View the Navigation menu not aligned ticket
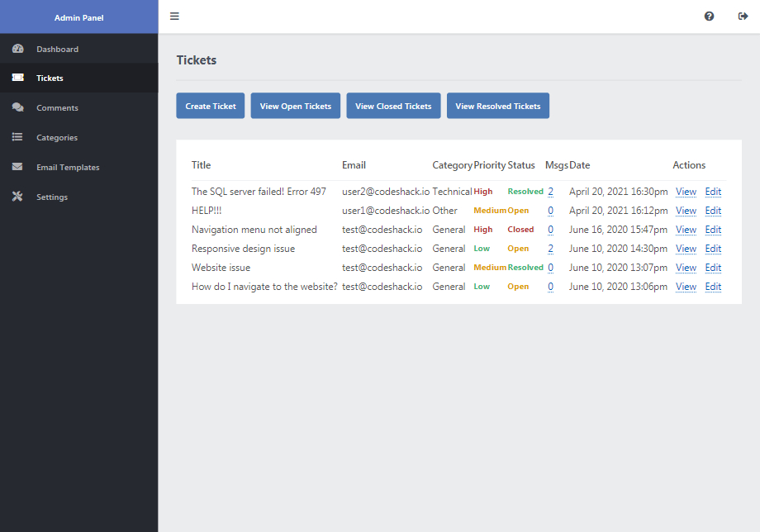This screenshot has width=760, height=532. click(686, 229)
